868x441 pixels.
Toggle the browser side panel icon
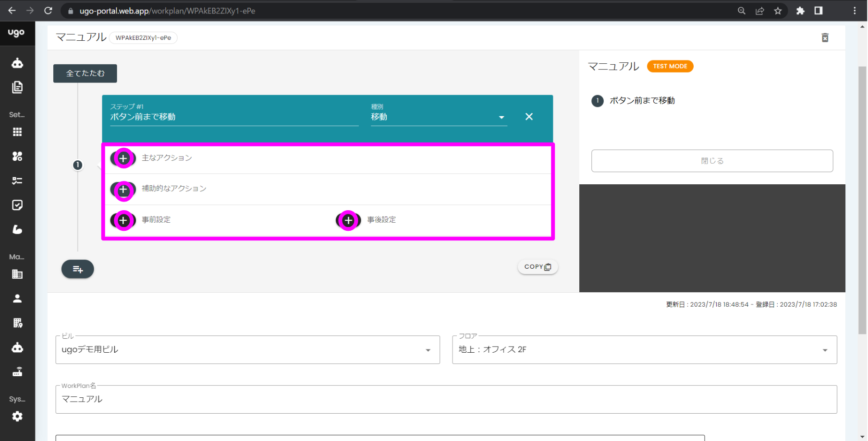[x=819, y=11]
